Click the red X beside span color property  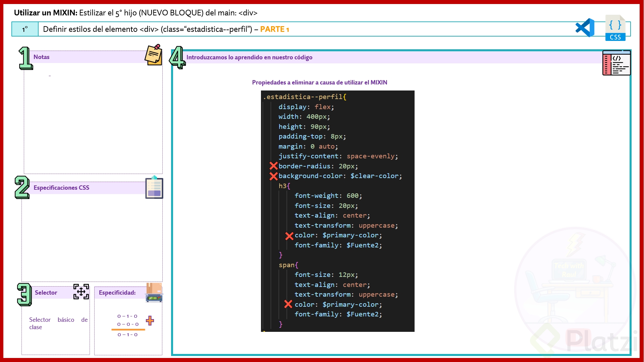click(288, 304)
